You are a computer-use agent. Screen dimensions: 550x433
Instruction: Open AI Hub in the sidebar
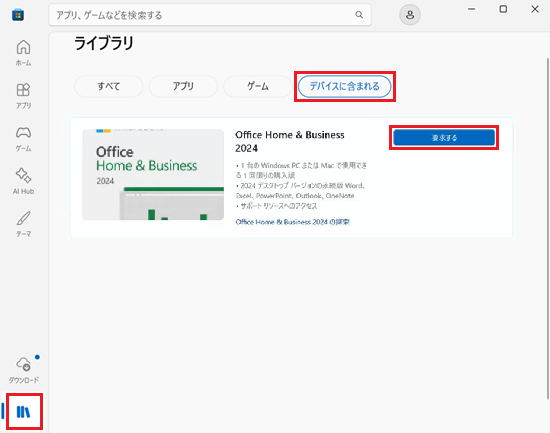pyautogui.click(x=24, y=181)
